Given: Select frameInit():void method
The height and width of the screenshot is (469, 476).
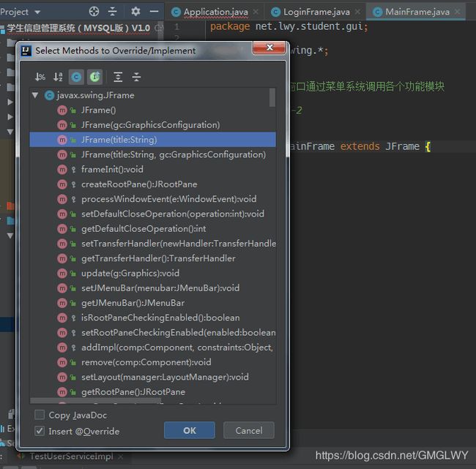Looking at the screenshot, I should pos(153,170).
